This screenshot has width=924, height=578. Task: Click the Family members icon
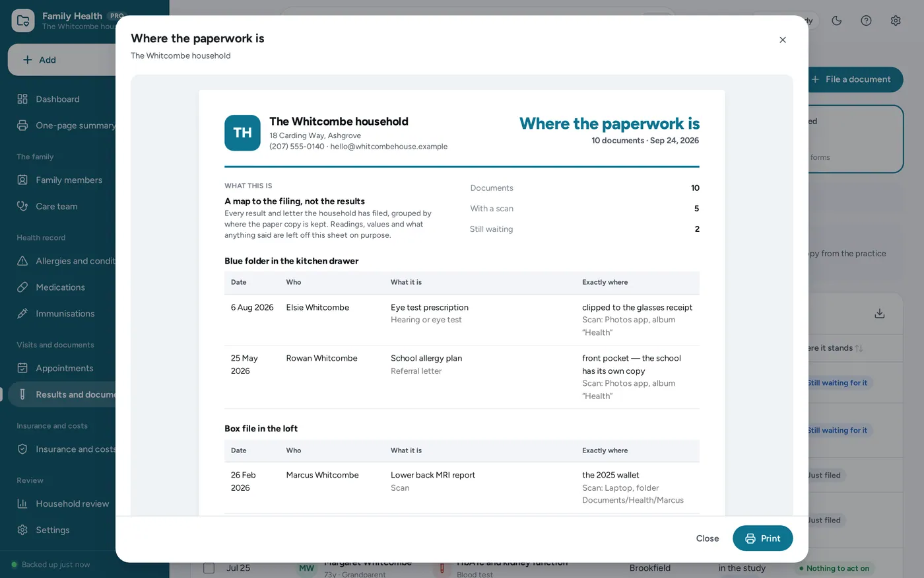[x=22, y=180]
